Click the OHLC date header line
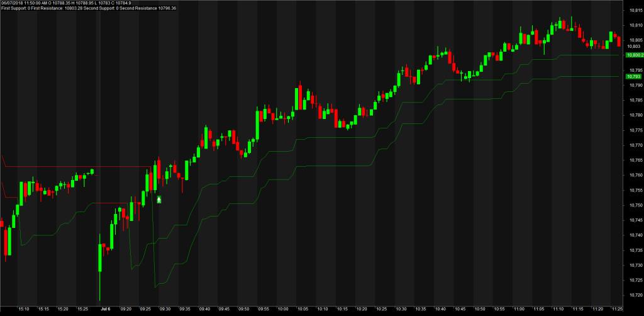The height and width of the screenshot is (316, 644). click(66, 3)
